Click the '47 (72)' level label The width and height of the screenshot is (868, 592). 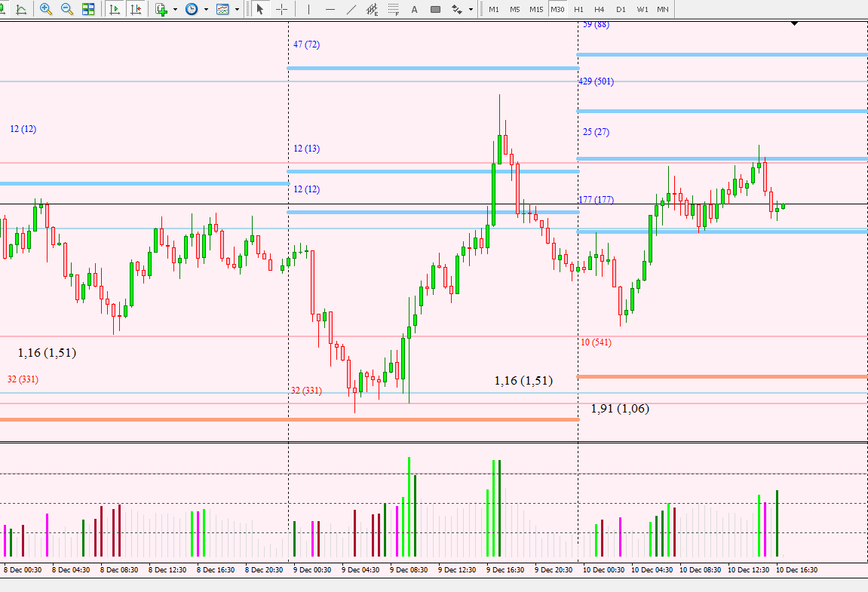[307, 44]
